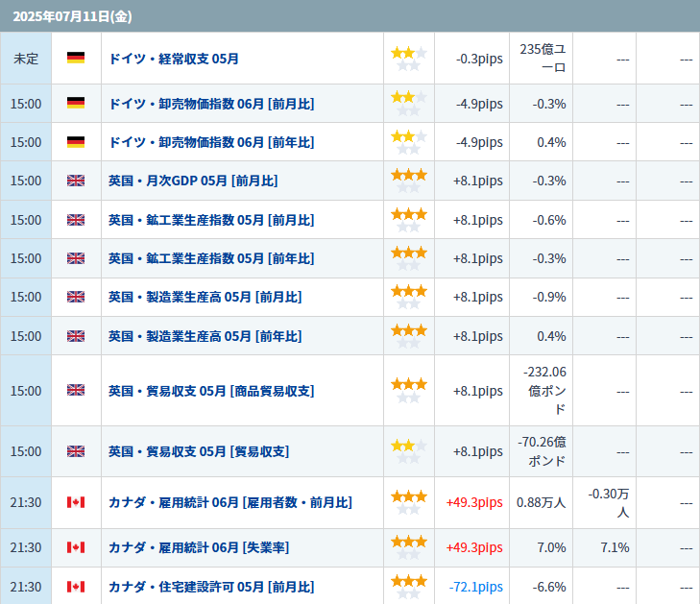Click Canada flag in 住宅建設許可 row

pos(76,587)
